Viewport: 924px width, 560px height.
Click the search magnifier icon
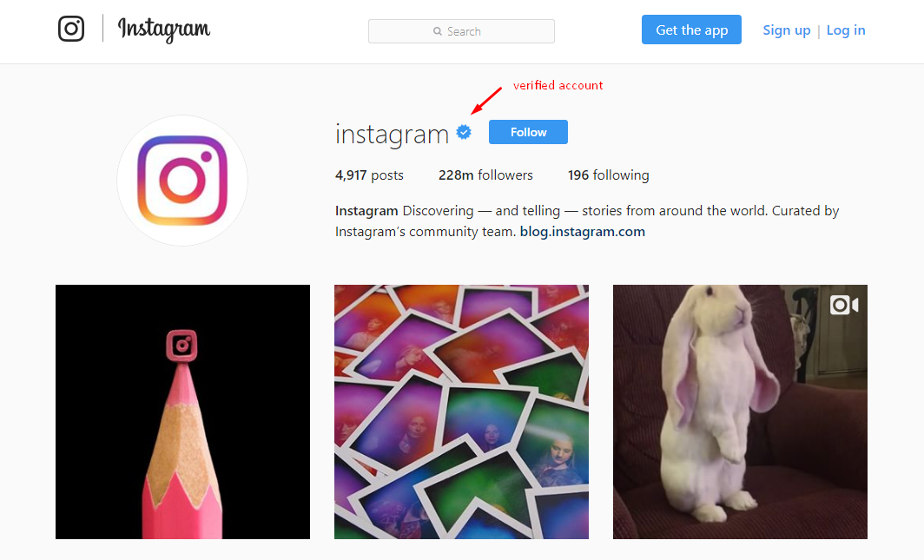click(438, 31)
